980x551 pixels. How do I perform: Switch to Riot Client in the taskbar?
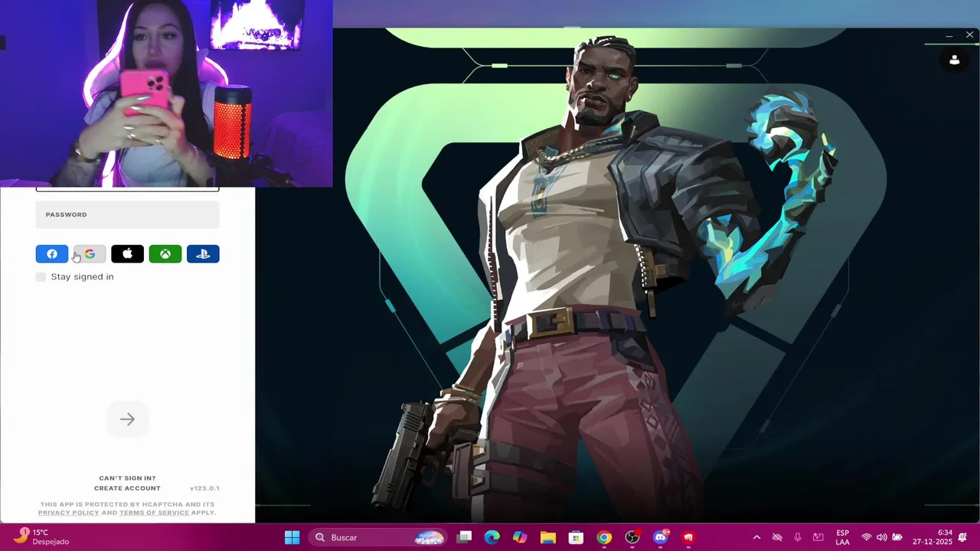pos(688,537)
